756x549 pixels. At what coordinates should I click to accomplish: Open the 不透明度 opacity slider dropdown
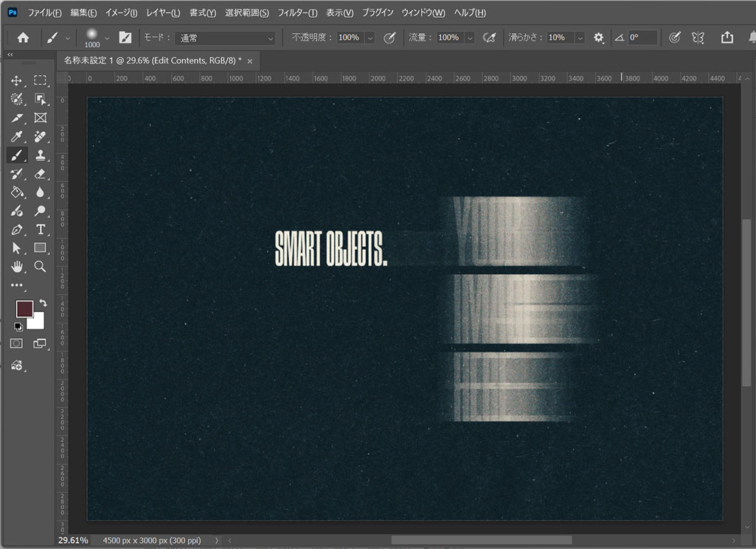[x=370, y=38]
